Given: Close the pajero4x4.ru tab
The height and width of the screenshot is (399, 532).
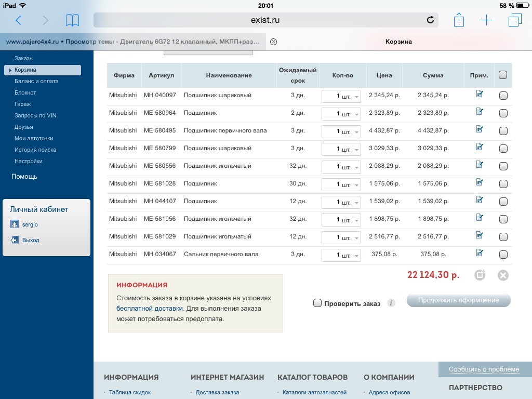Looking at the screenshot, I should [274, 42].
